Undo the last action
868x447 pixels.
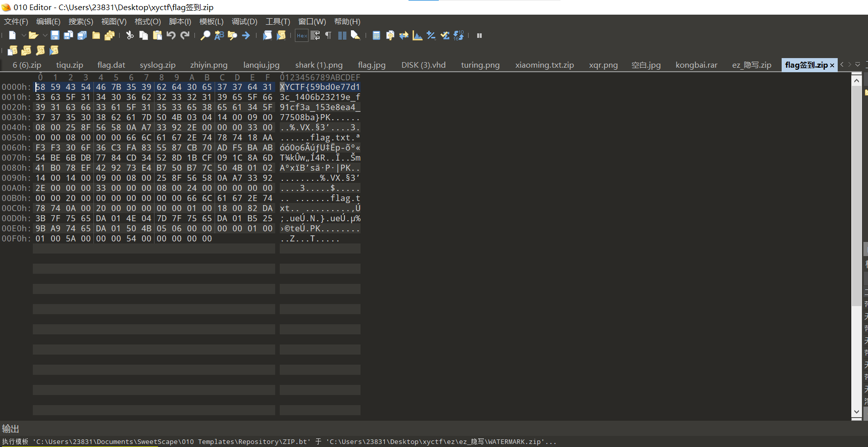(171, 35)
